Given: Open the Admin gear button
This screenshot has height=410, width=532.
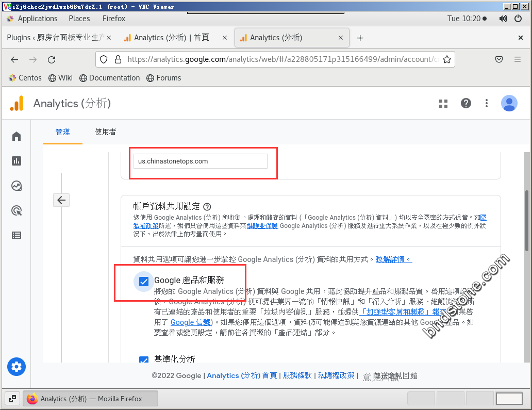Looking at the screenshot, I should tap(16, 367).
